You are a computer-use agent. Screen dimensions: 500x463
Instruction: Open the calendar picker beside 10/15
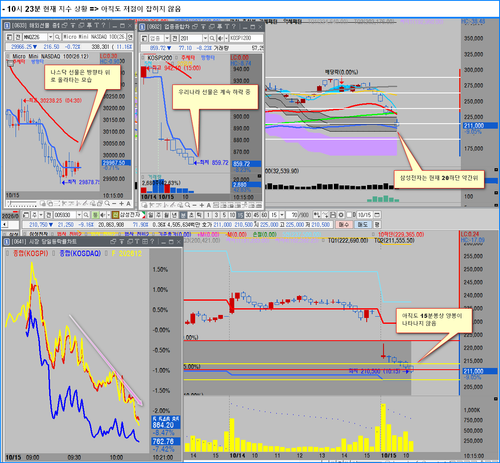point(377,215)
